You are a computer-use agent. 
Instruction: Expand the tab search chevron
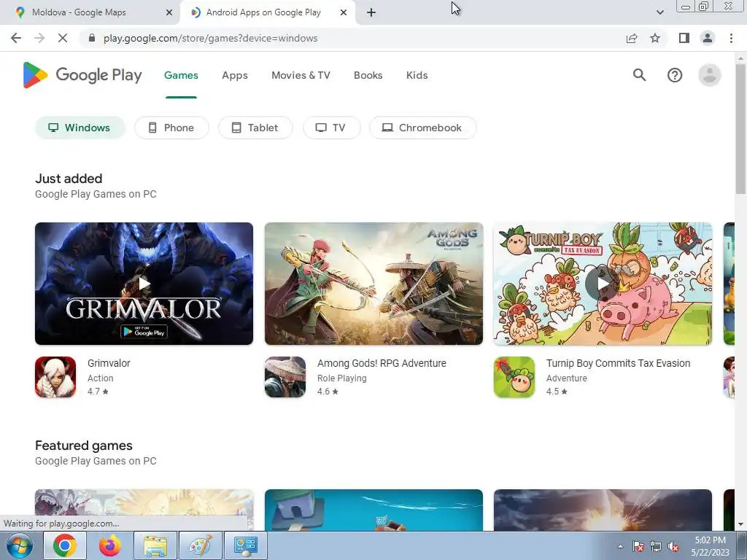coord(659,13)
